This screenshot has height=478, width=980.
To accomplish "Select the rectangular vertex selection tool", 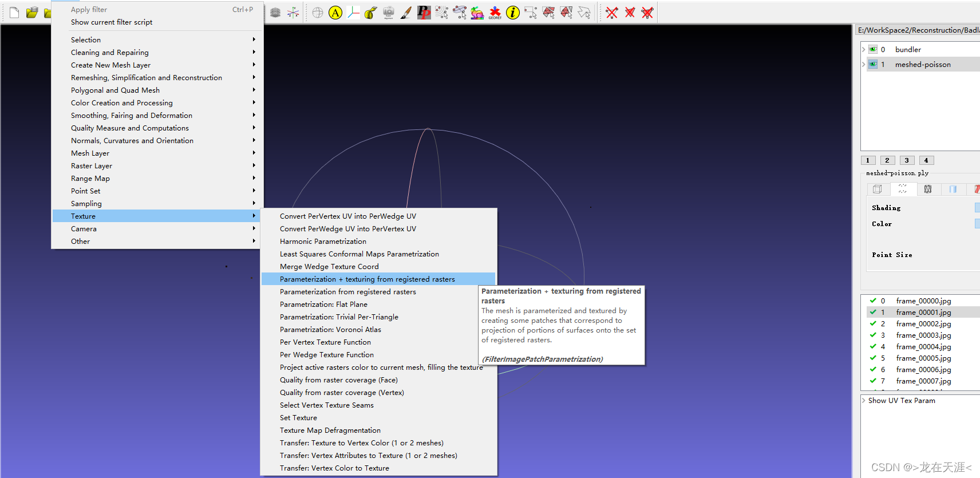I will tap(531, 13).
